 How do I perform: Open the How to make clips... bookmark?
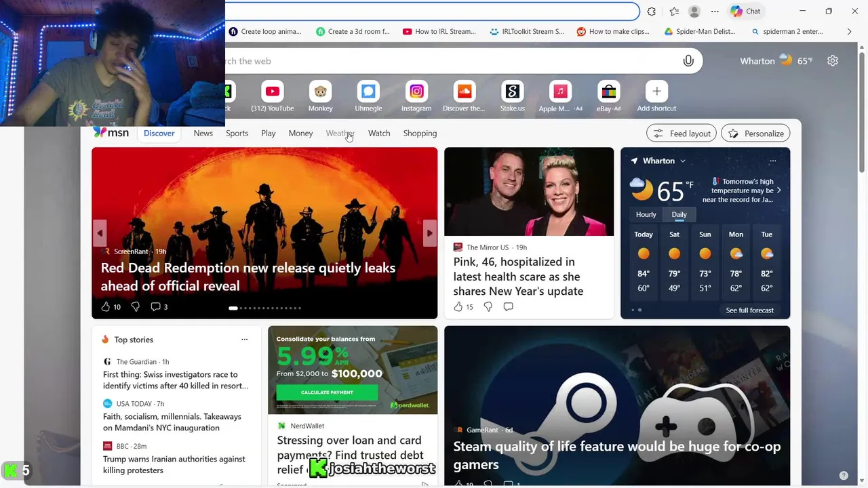(x=613, y=32)
